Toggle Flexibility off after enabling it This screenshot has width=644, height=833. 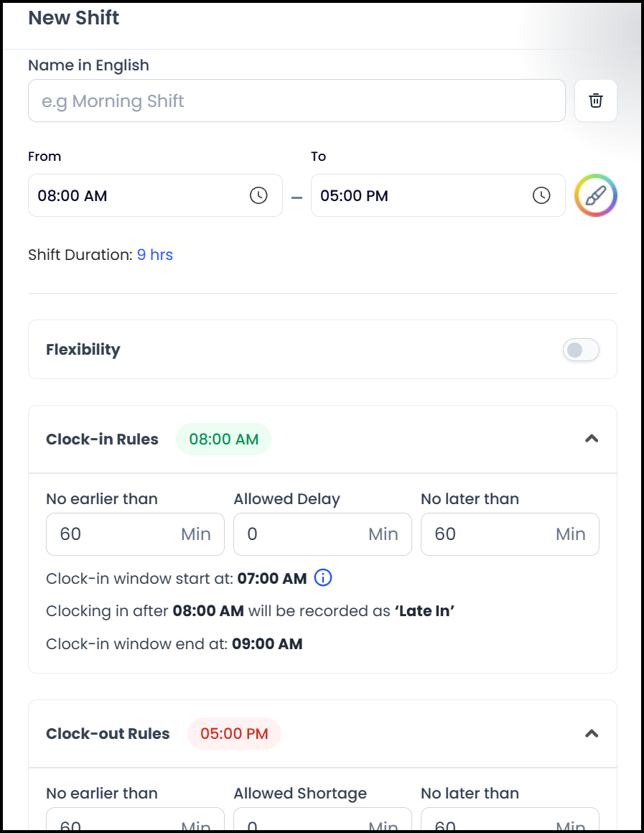coord(580,349)
